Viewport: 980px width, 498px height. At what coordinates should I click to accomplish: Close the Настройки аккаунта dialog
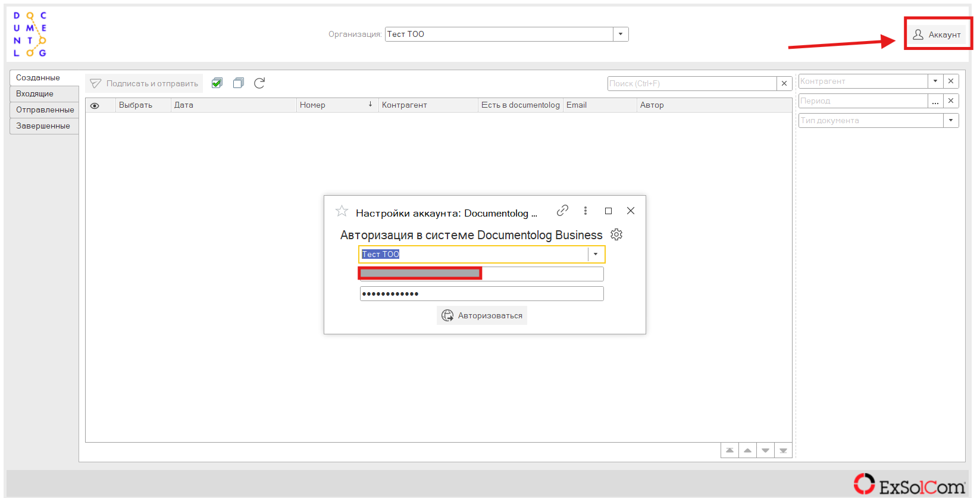coord(631,211)
